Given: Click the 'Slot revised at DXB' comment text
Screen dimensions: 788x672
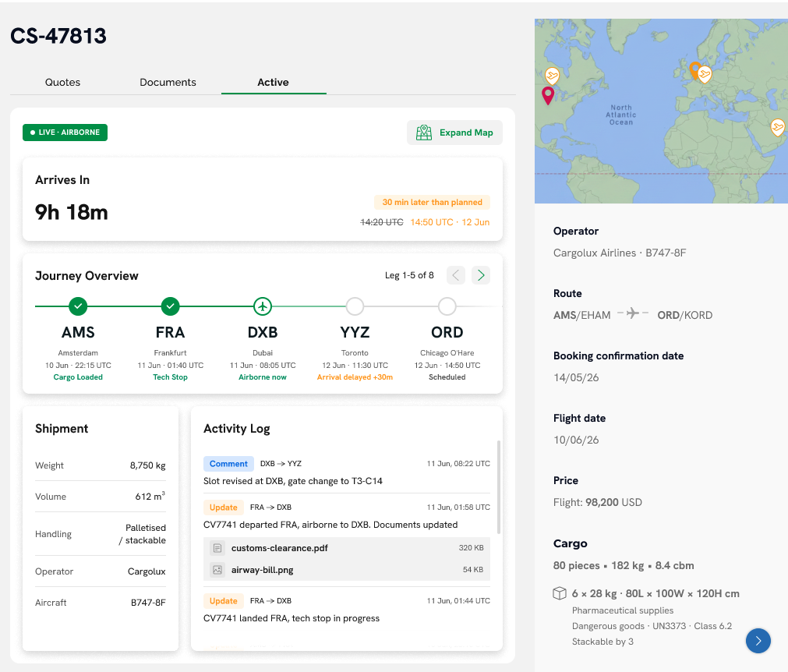Looking at the screenshot, I should click(x=293, y=481).
